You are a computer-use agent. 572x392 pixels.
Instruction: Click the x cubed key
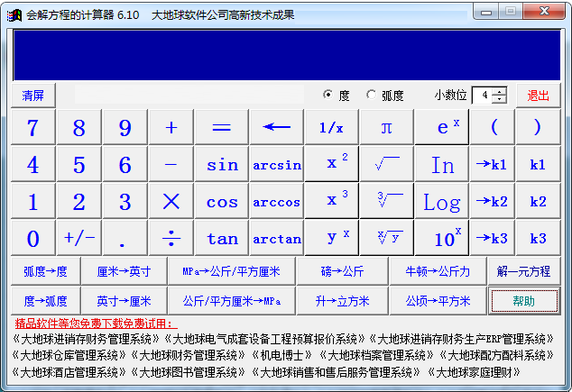tap(332, 201)
